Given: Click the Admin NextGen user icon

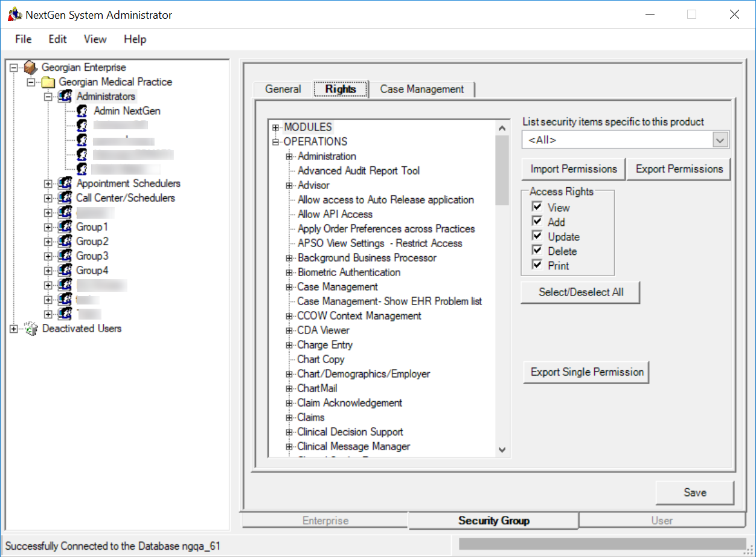Looking at the screenshot, I should coord(83,111).
